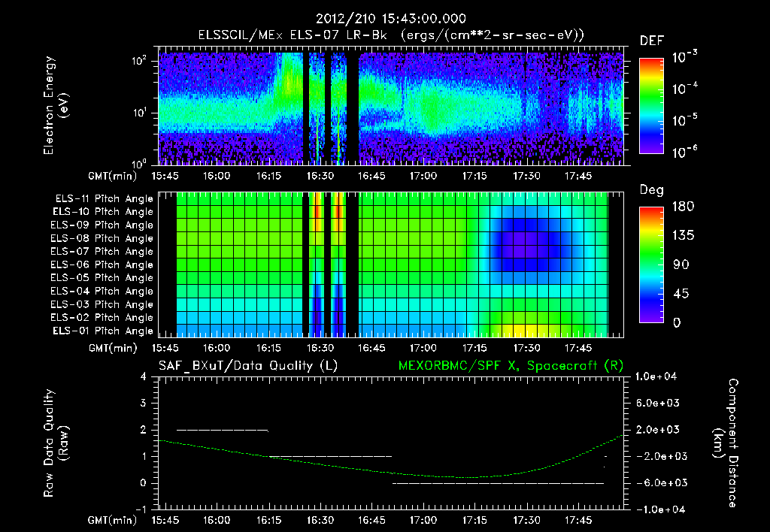Click the 10^-4 value on DEF scale

[x=684, y=89]
